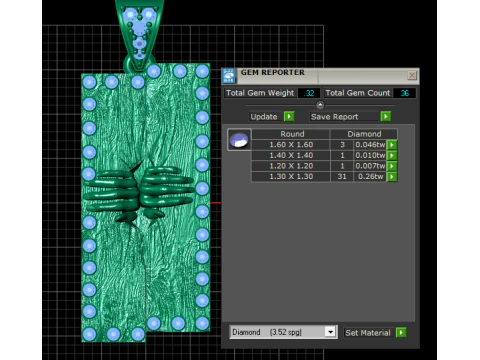The height and width of the screenshot is (360, 480).
Task: Select the Round column header
Action: 292,134
